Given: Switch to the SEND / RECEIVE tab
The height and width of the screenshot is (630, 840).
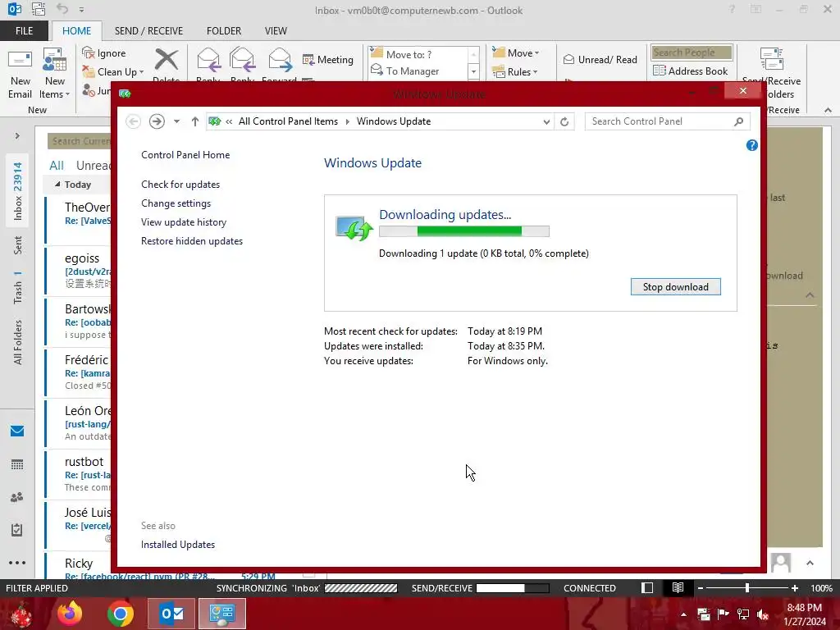Looking at the screenshot, I should pos(148,30).
